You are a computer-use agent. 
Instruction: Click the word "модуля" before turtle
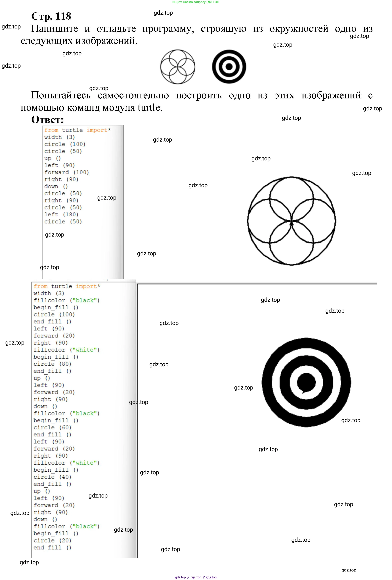[119, 108]
